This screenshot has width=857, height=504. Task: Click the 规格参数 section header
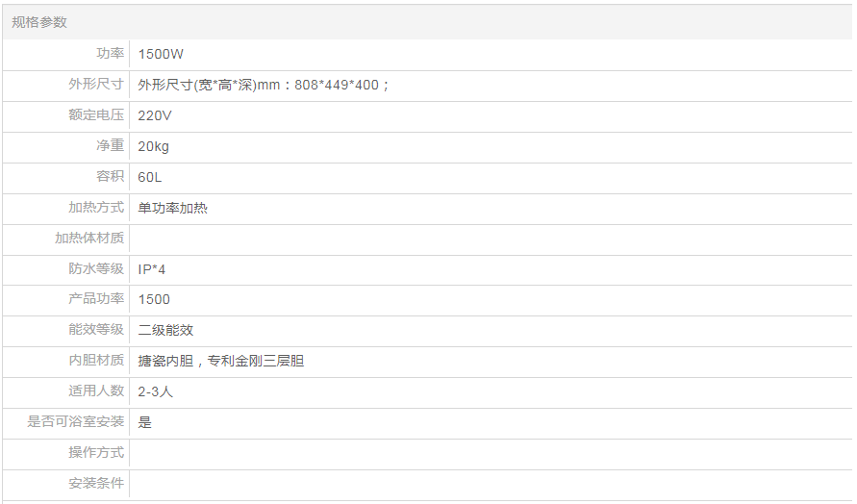39,22
